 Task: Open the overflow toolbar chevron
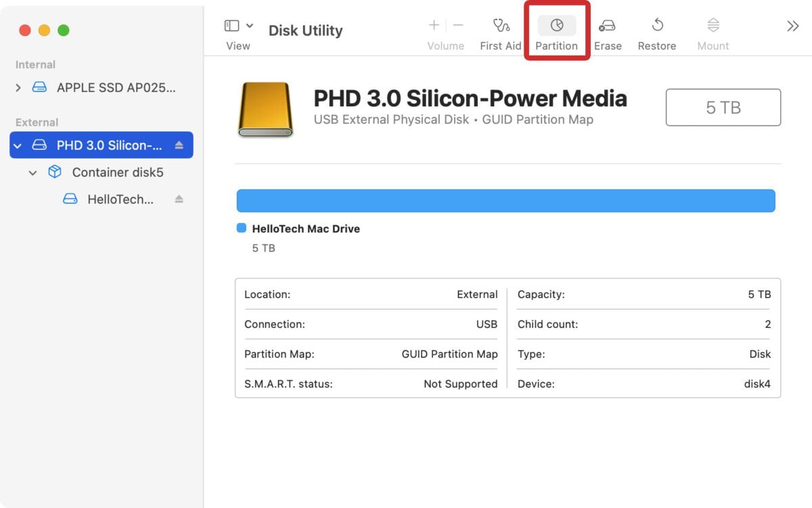tap(792, 26)
